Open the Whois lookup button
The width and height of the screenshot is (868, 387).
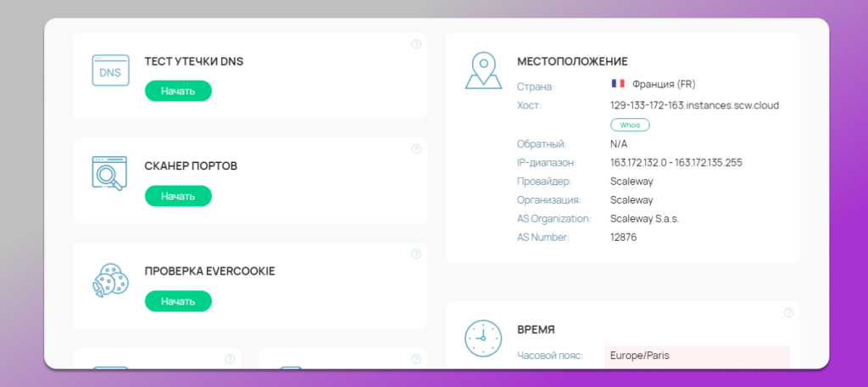point(630,125)
